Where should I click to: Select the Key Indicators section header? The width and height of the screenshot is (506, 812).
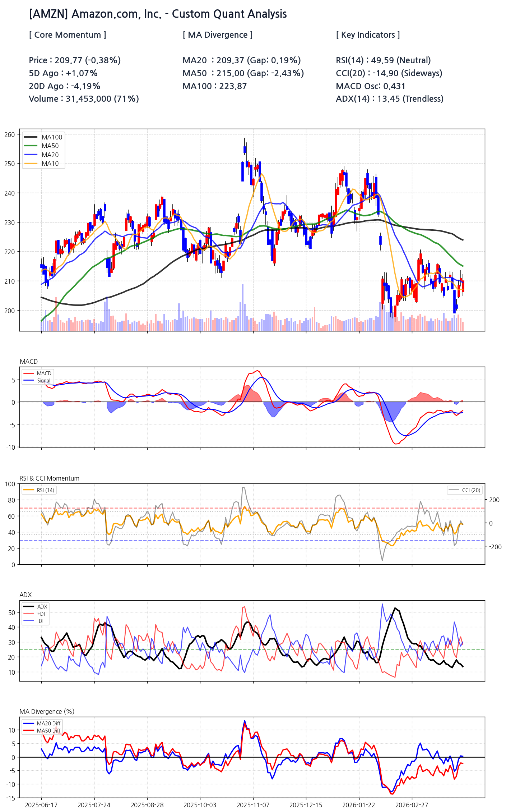tap(368, 35)
